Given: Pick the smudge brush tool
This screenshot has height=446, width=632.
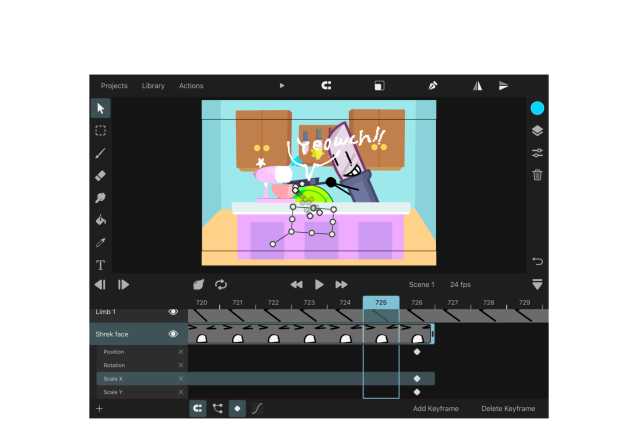Looking at the screenshot, I should [101, 197].
